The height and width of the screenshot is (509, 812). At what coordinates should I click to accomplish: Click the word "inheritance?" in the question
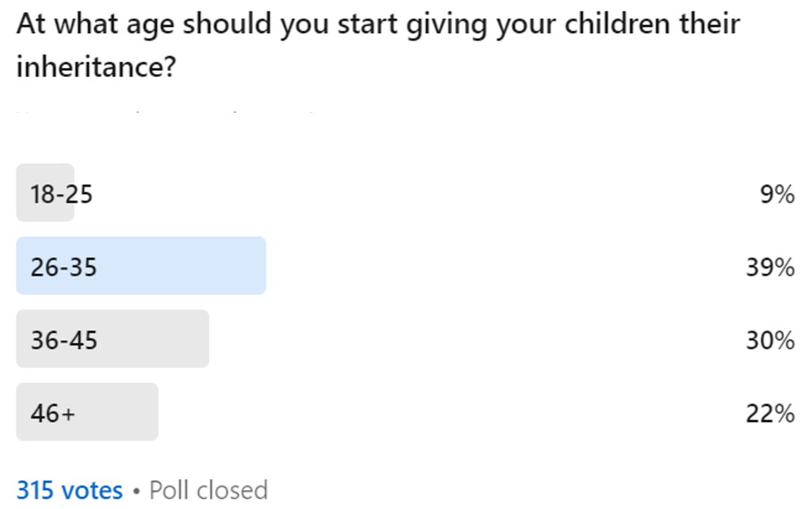pos(96,67)
